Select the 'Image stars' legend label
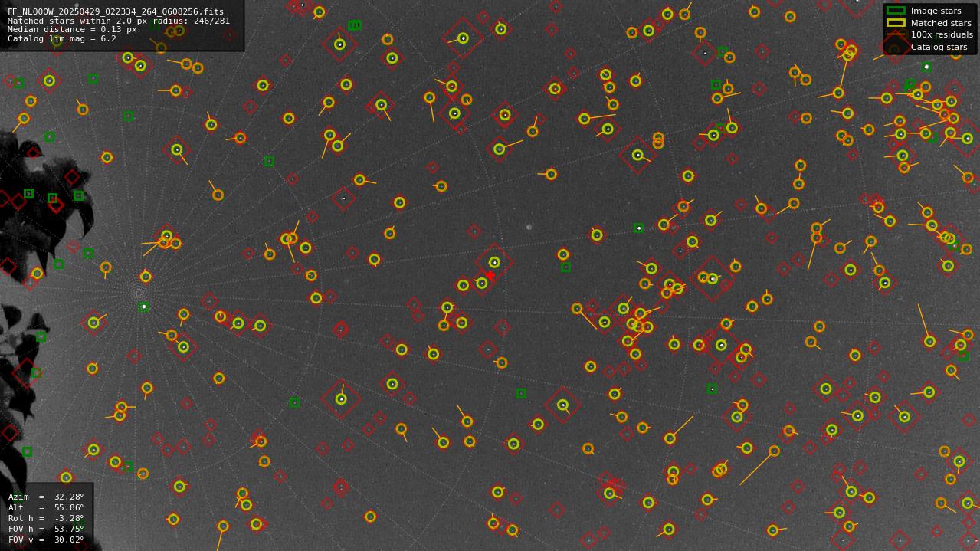Image resolution: width=980 pixels, height=551 pixels. 936,11
